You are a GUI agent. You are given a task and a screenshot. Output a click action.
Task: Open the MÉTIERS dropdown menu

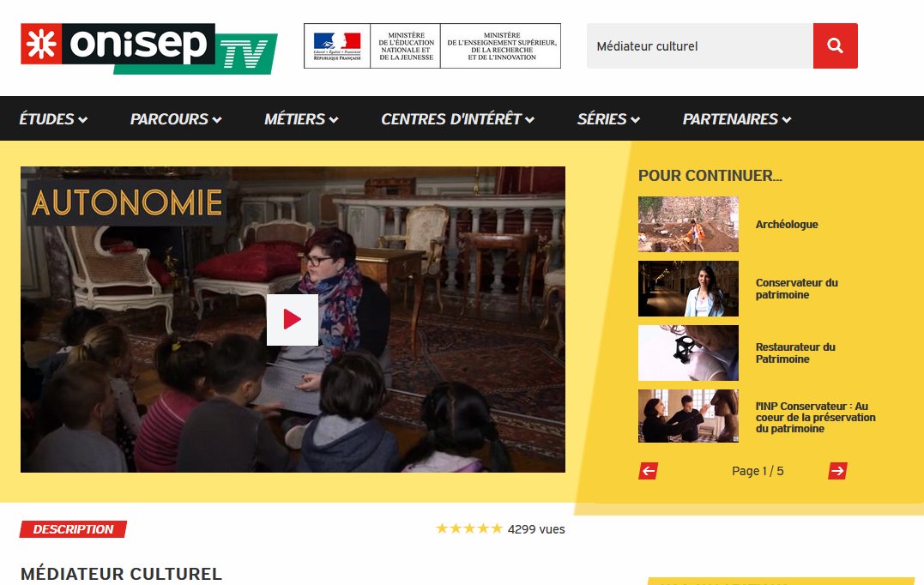(x=300, y=118)
